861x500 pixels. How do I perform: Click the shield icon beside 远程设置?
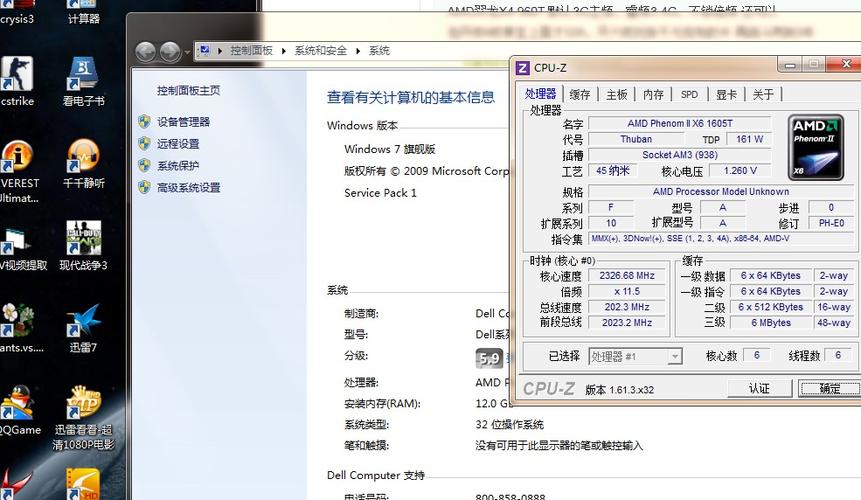coord(144,143)
